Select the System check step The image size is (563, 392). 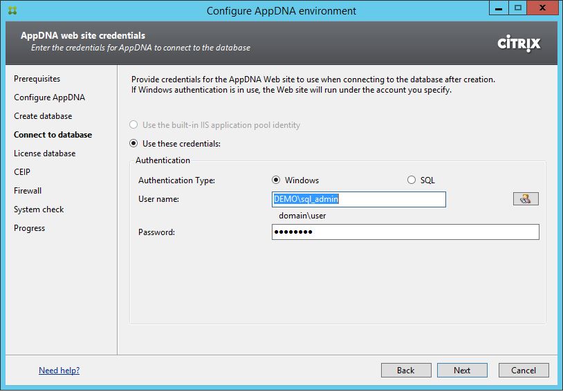39,209
